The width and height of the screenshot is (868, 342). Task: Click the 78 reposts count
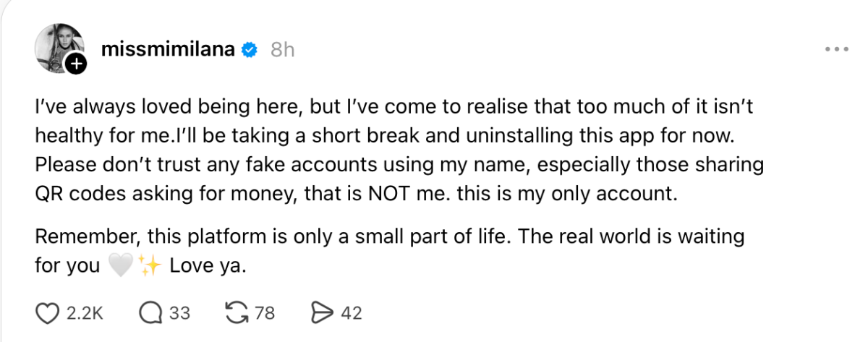pyautogui.click(x=265, y=313)
